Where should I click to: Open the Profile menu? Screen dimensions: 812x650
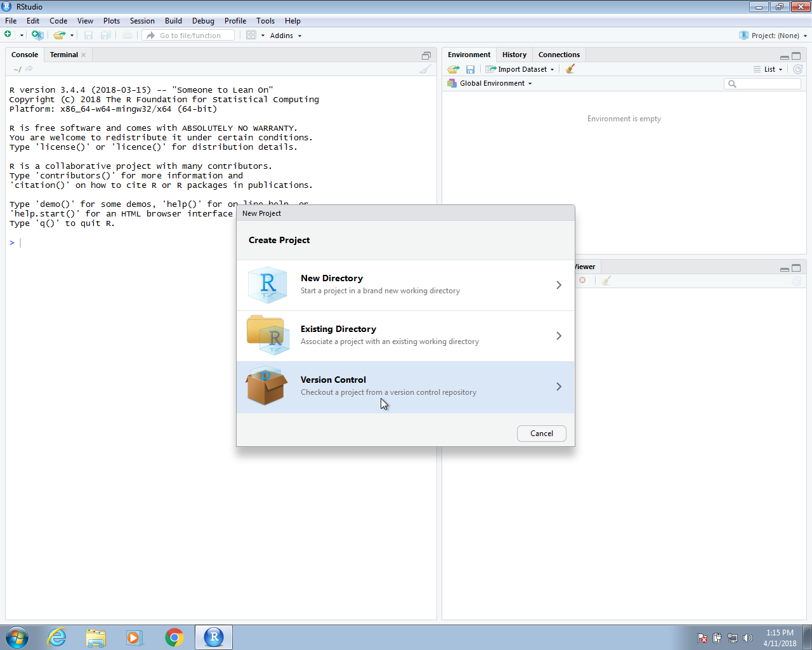[x=235, y=21]
